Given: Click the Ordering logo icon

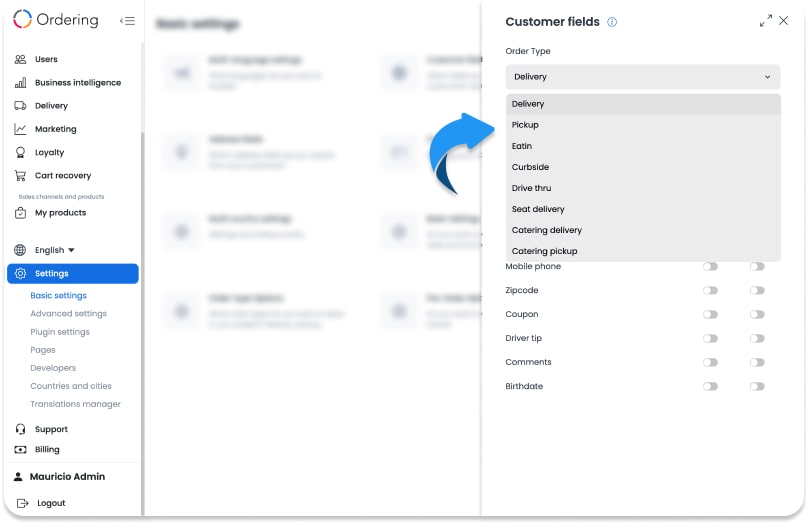Looking at the screenshot, I should 22,19.
